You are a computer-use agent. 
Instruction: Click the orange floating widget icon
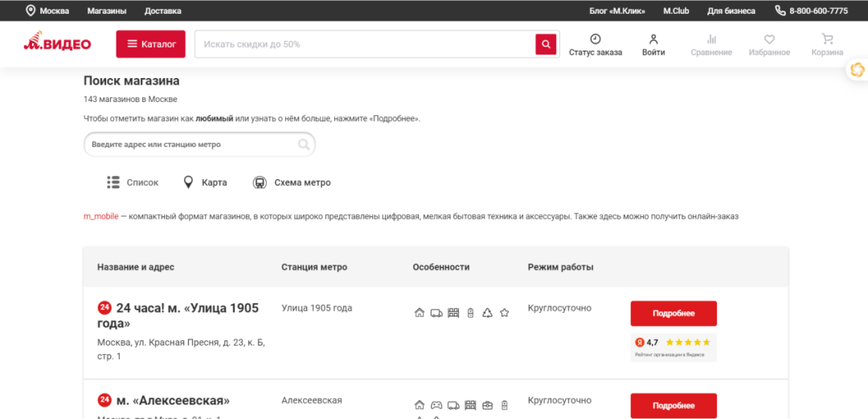pyautogui.click(x=857, y=70)
